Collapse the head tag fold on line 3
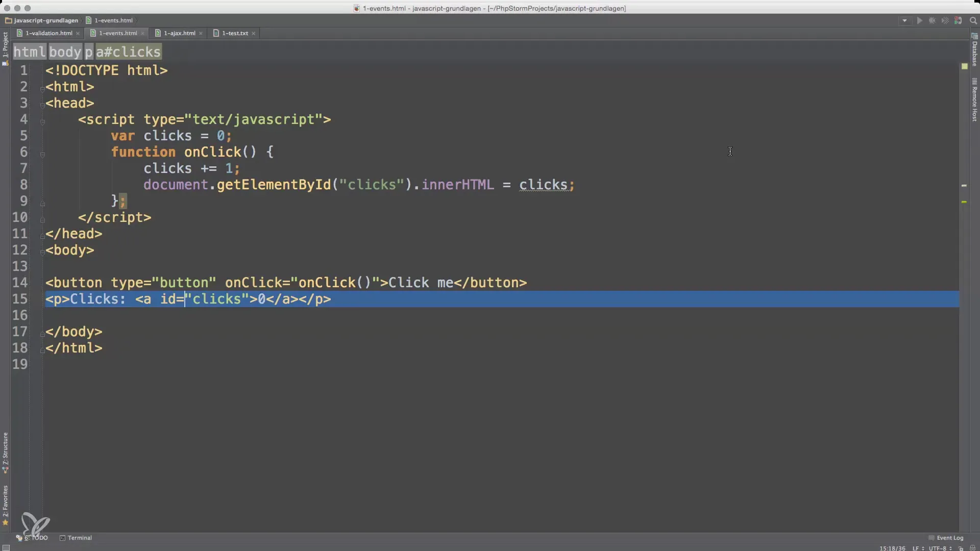This screenshot has width=980, height=551. 42,105
